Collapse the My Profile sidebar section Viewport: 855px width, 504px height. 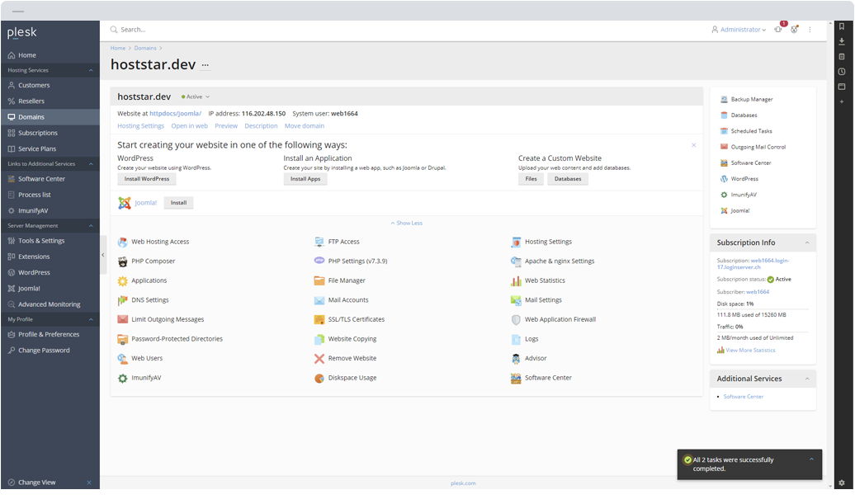91,319
